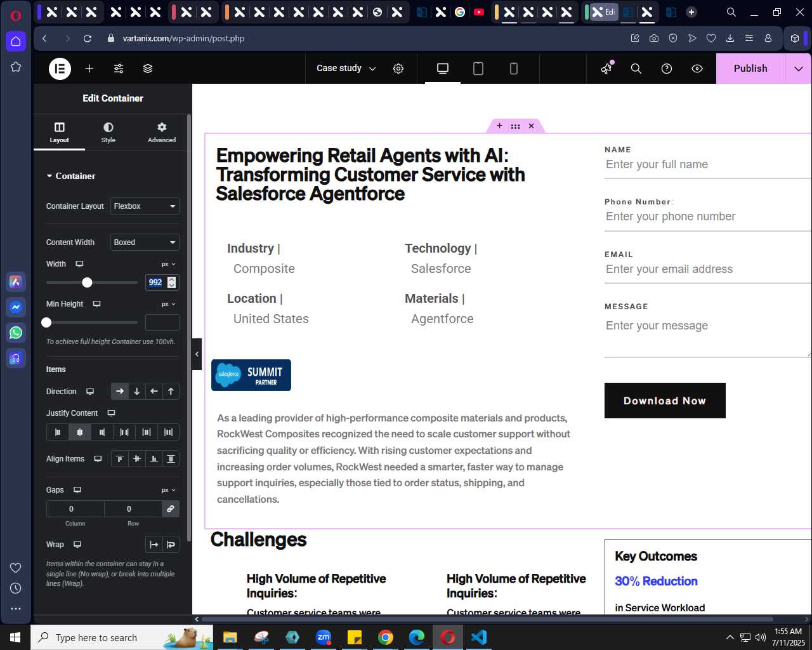Reload the page in browser
Image resolution: width=812 pixels, height=650 pixels.
pos(88,39)
